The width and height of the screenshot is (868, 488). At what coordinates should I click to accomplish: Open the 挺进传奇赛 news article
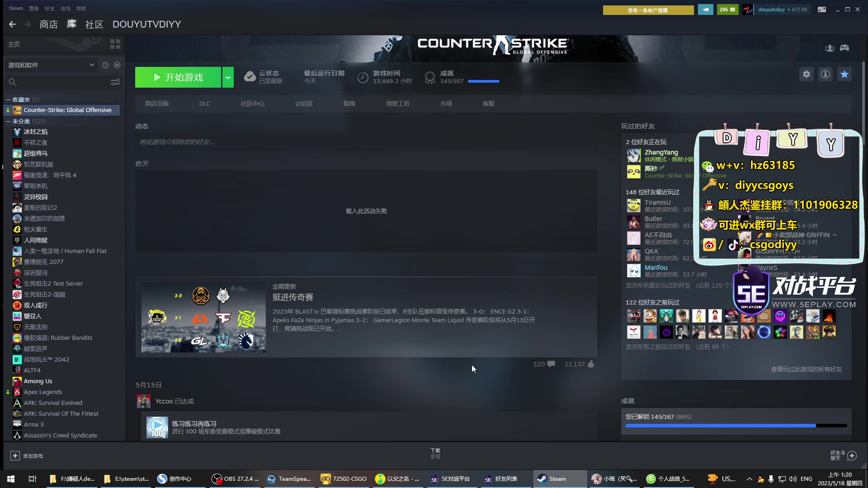pos(293,297)
